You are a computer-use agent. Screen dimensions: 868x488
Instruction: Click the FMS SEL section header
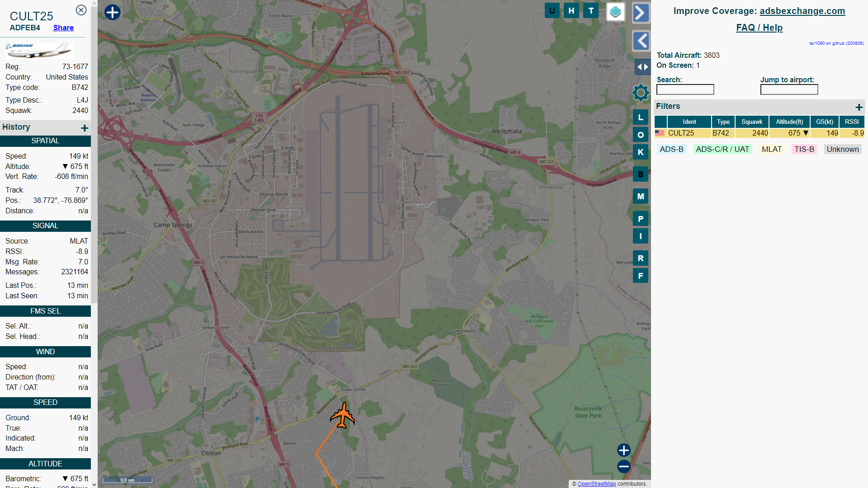click(x=45, y=311)
